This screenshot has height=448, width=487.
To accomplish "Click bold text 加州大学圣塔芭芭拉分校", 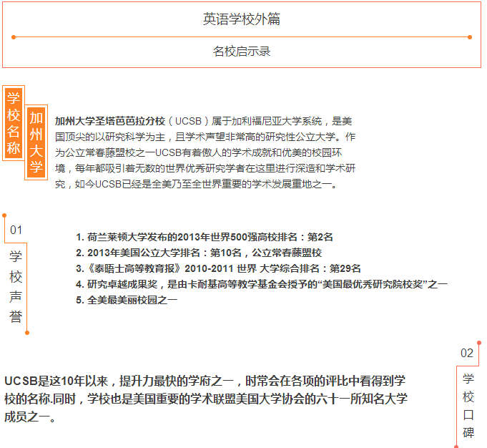I will tap(110, 121).
